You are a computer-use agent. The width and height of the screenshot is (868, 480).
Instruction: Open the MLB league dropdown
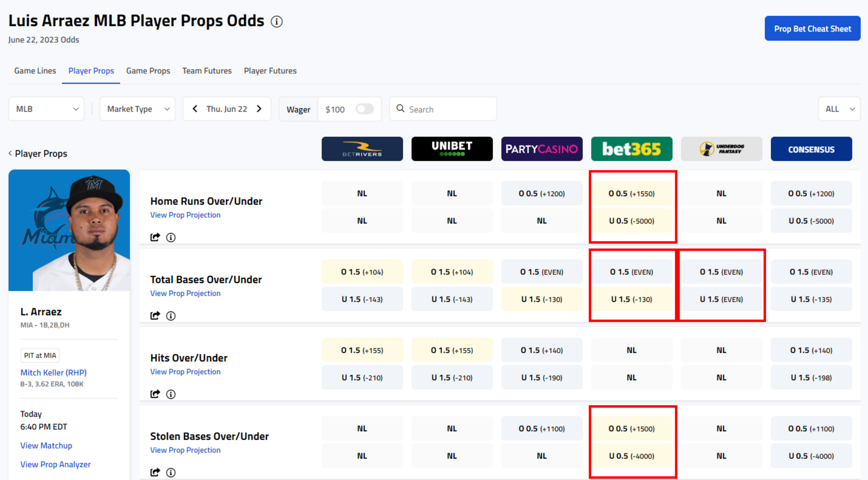tap(46, 109)
